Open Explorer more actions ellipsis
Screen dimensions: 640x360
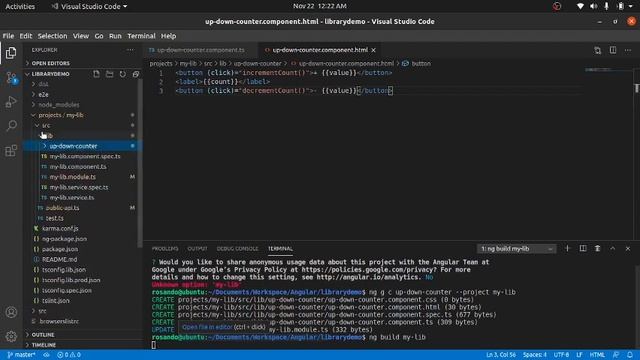coord(130,50)
